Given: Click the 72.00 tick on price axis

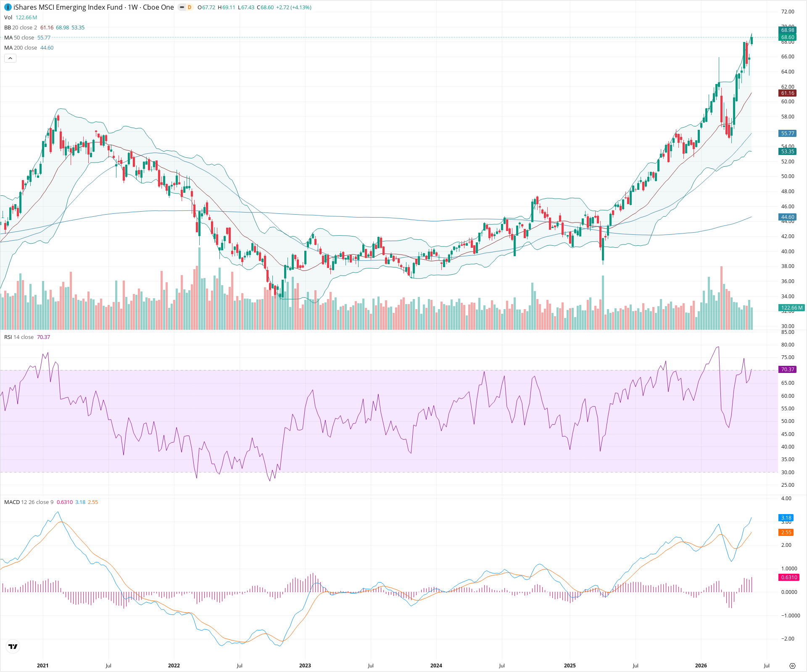Looking at the screenshot, I should point(788,12).
